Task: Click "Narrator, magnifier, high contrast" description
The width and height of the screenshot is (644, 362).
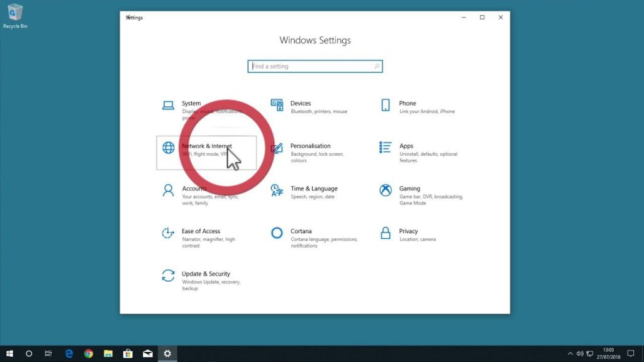Action: 209,243
